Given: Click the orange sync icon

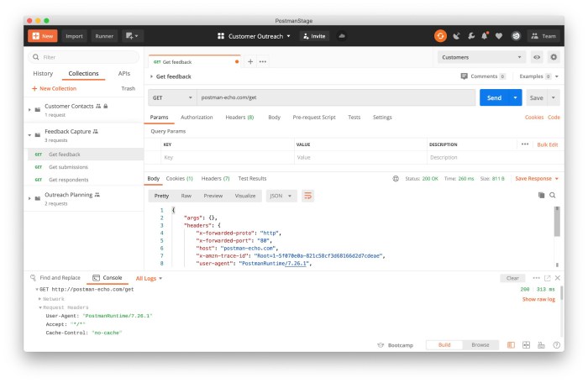Looking at the screenshot, I should click(x=440, y=36).
